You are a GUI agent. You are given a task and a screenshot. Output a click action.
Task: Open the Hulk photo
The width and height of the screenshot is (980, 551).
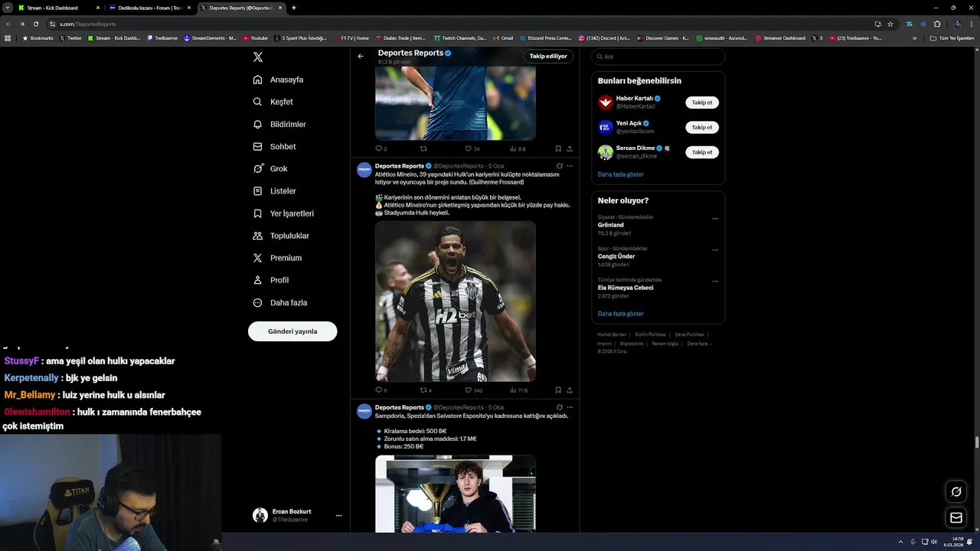pos(456,302)
